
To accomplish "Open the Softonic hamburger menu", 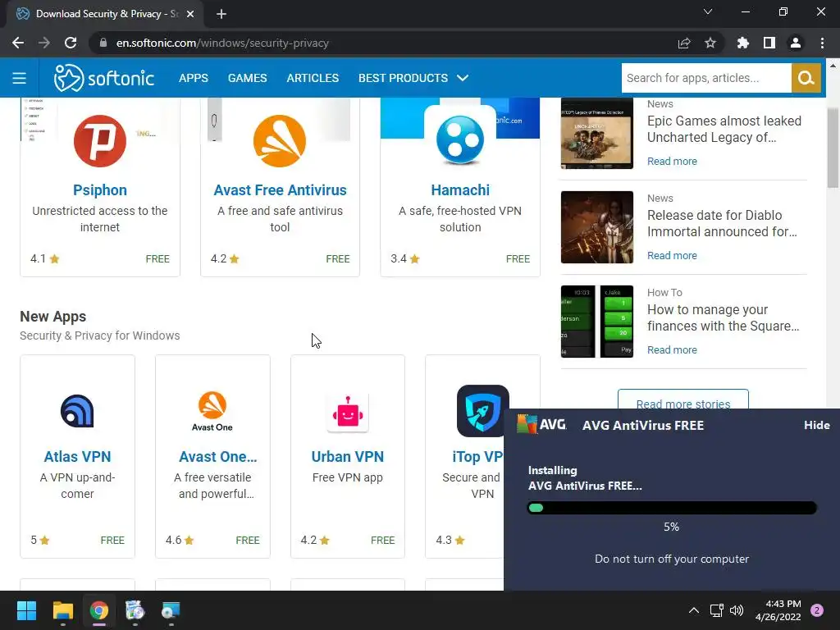I will 20,78.
